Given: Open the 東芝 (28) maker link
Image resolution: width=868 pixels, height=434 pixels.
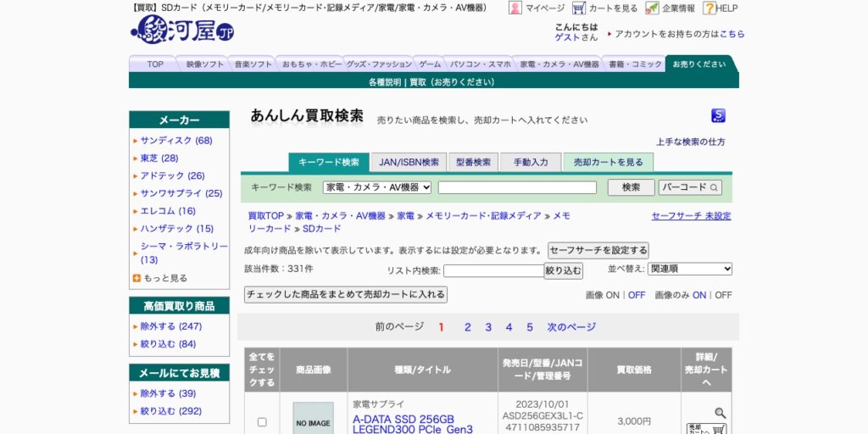Looking at the screenshot, I should pos(159,159).
